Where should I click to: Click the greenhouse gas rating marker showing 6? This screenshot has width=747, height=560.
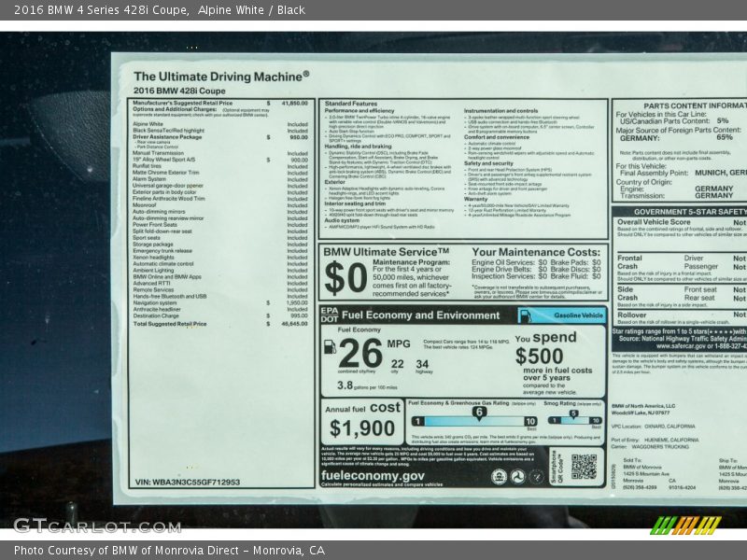[479, 413]
